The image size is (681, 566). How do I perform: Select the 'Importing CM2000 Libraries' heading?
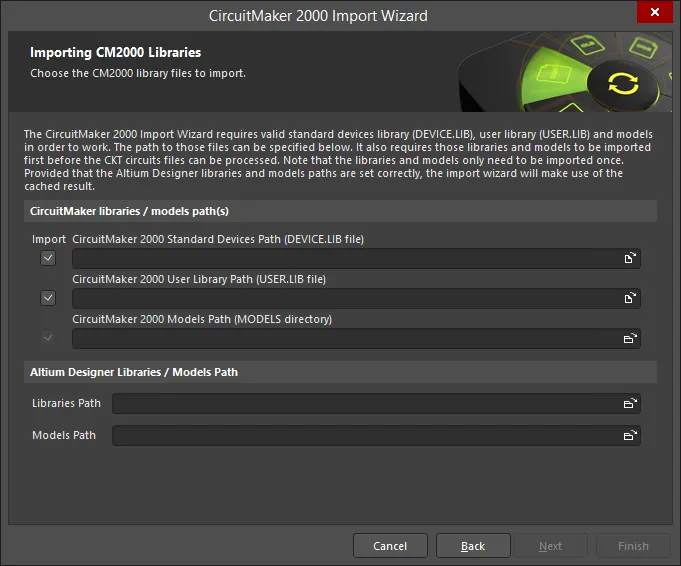[x=116, y=53]
